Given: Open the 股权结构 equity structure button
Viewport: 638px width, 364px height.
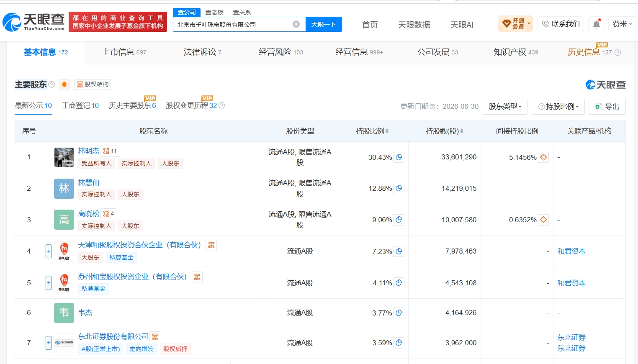Looking at the screenshot, I should point(93,85).
